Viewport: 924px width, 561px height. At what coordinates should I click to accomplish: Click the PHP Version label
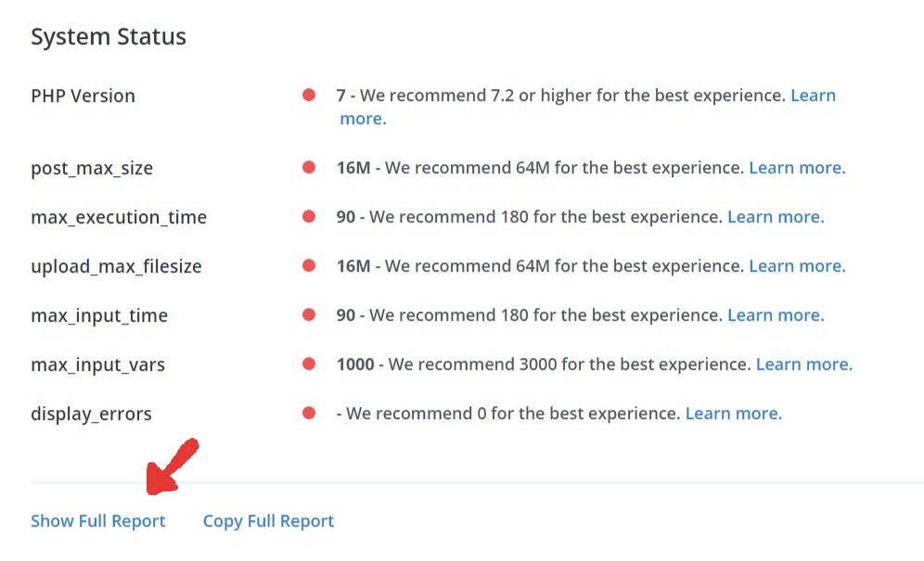pyautogui.click(x=83, y=96)
